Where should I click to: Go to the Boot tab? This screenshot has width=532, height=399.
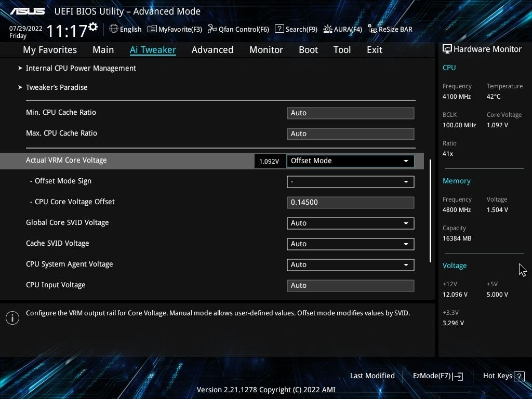tap(308, 49)
